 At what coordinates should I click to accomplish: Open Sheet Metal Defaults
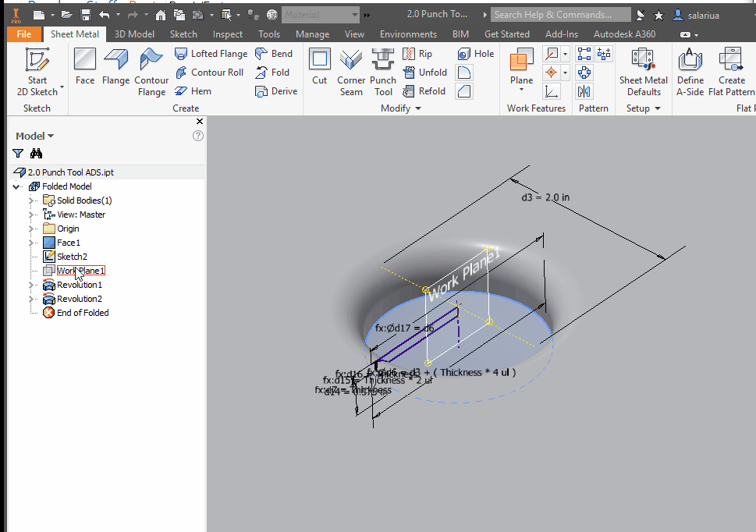643,71
